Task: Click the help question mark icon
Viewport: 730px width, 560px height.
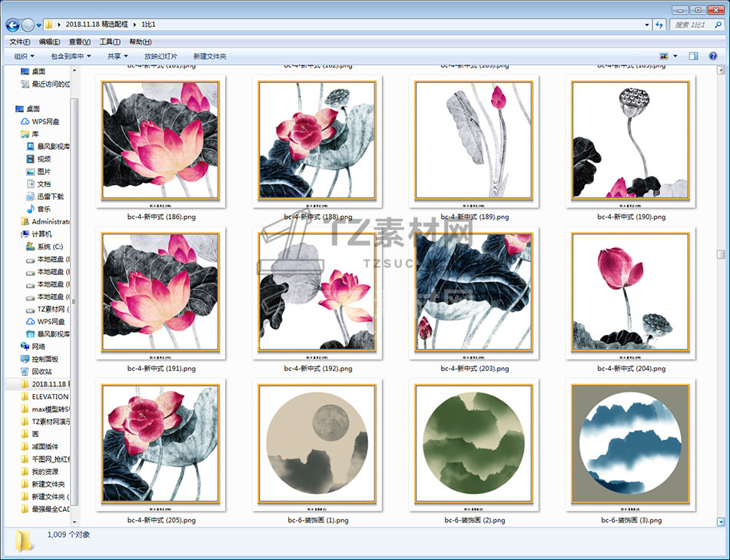Action: pos(714,56)
